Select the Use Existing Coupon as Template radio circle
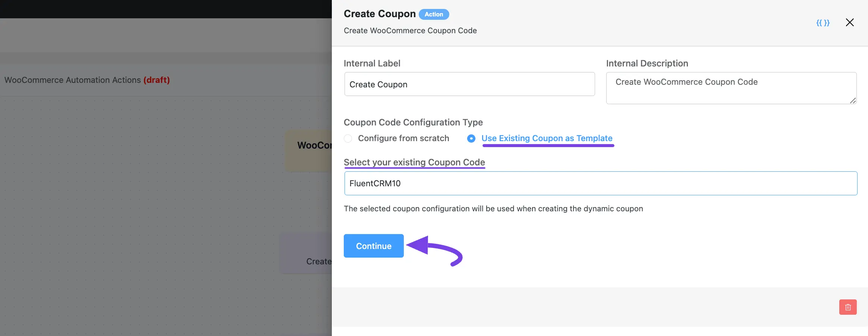Viewport: 868px width, 336px height. coord(471,139)
